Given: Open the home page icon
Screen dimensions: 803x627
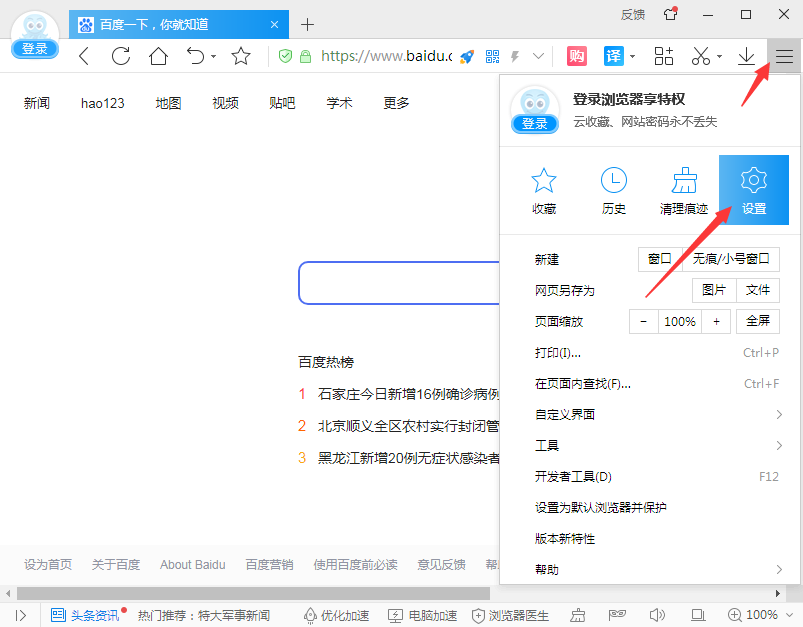Looking at the screenshot, I should (x=158, y=56).
